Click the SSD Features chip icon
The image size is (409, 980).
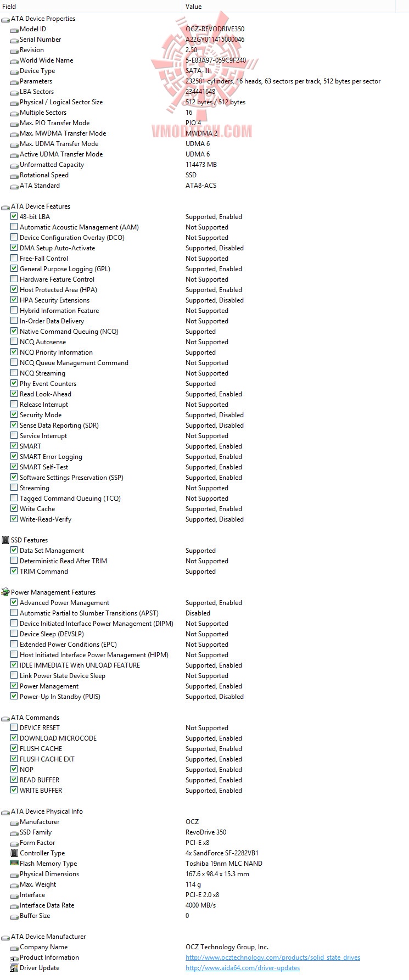click(x=5, y=540)
